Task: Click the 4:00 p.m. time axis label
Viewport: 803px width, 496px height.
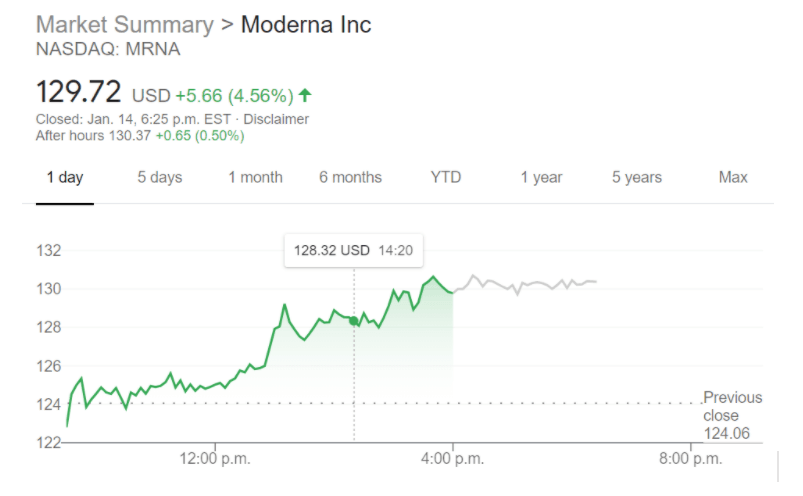Action: [453, 459]
